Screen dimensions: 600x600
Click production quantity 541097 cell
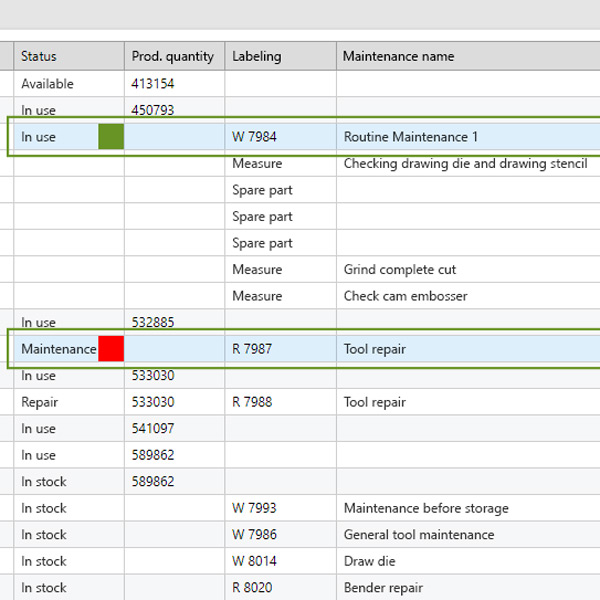tap(153, 429)
